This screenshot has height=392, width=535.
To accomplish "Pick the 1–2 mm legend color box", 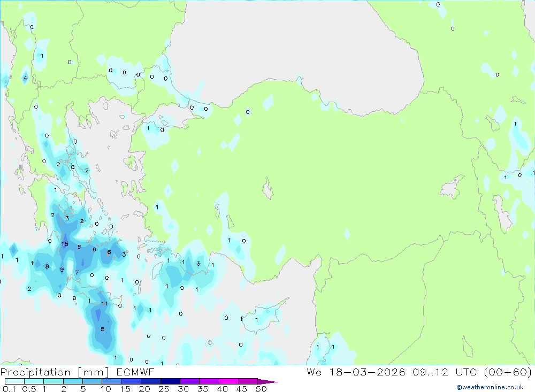I will [53, 381].
